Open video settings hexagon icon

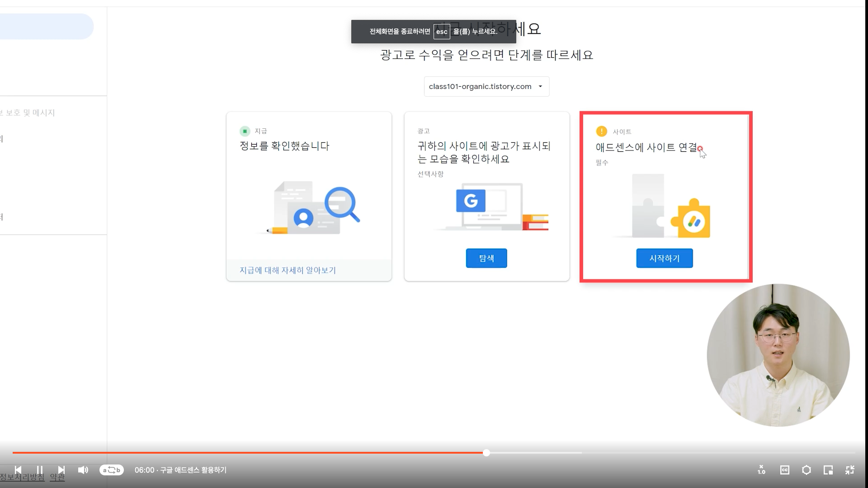(x=806, y=470)
